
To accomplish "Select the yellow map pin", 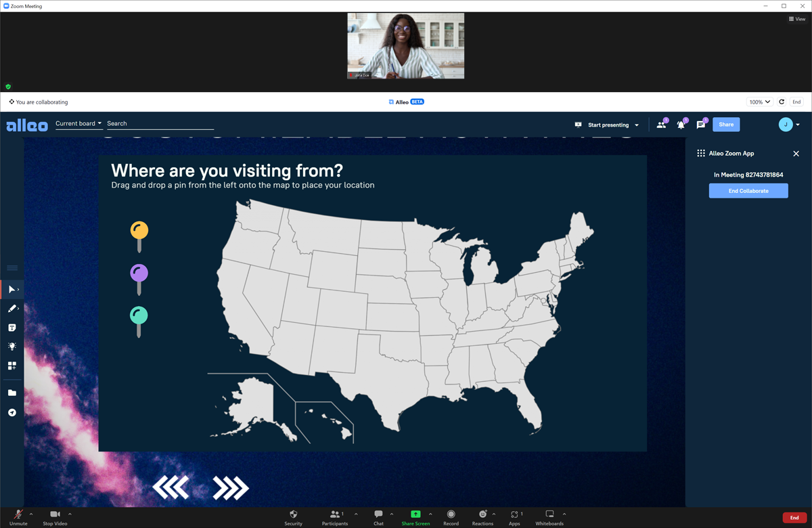I will pyautogui.click(x=139, y=237).
